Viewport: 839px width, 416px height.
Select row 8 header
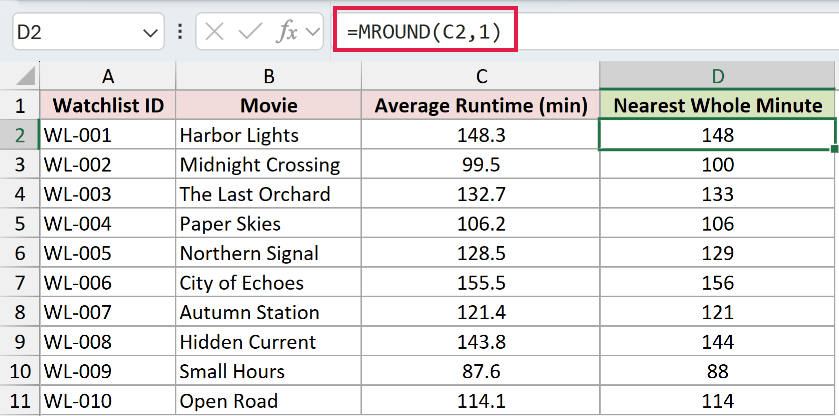(20, 312)
